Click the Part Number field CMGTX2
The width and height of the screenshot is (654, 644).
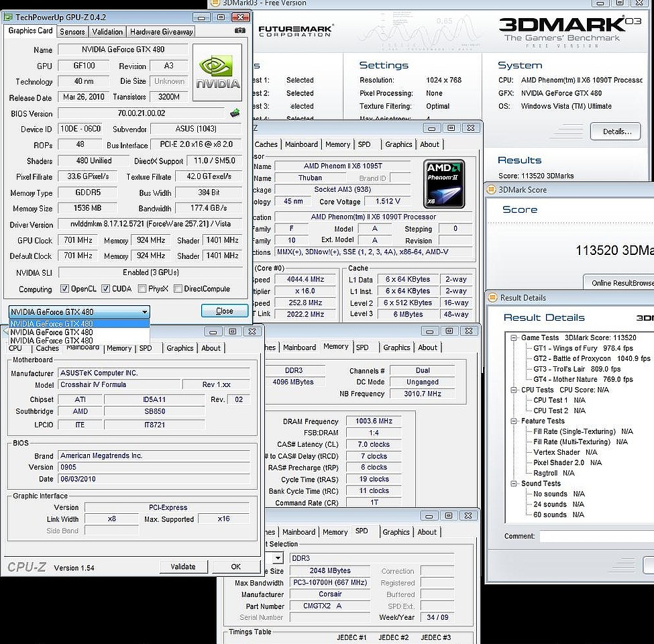(x=330, y=606)
